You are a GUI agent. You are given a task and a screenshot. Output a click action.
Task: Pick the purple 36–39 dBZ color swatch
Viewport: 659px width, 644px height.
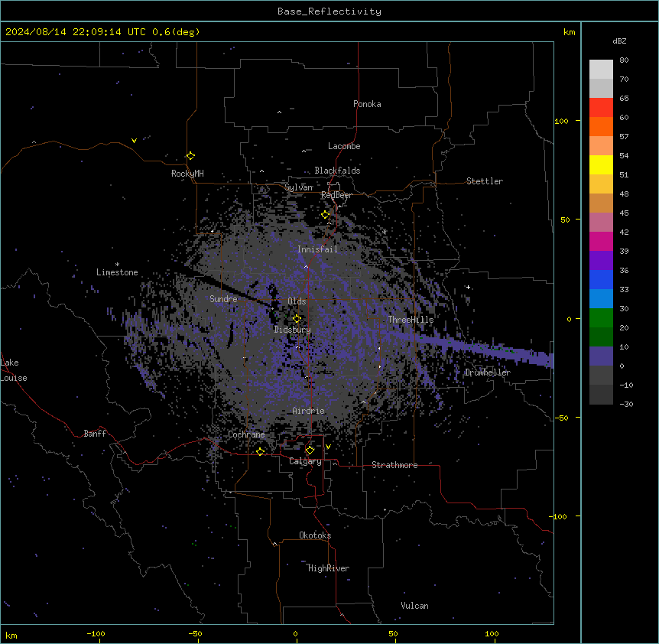[x=601, y=261]
